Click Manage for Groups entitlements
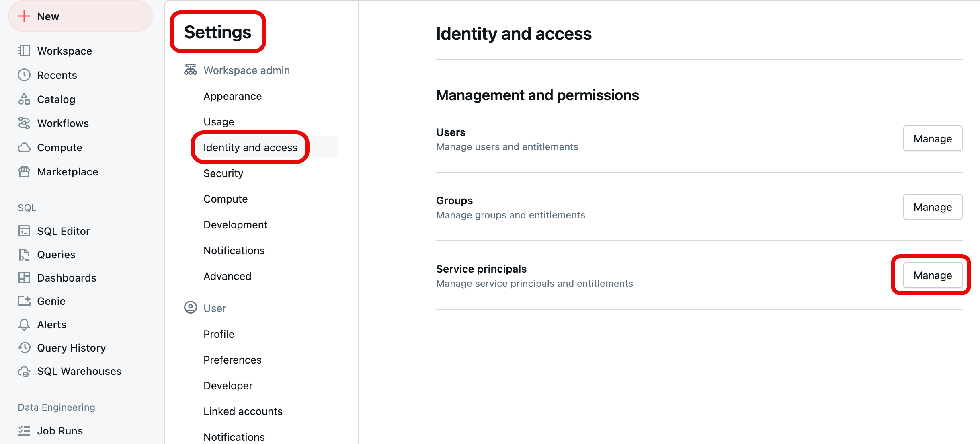Screen dimensions: 980x444 coord(933,206)
